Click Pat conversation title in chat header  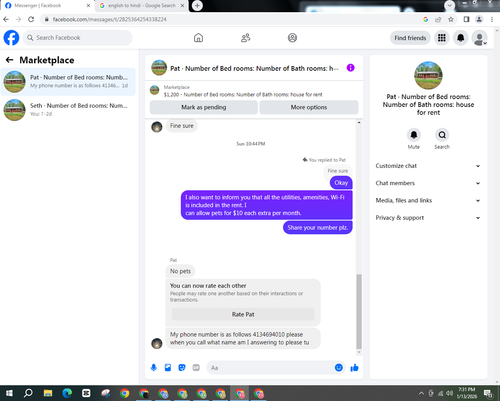tap(254, 68)
